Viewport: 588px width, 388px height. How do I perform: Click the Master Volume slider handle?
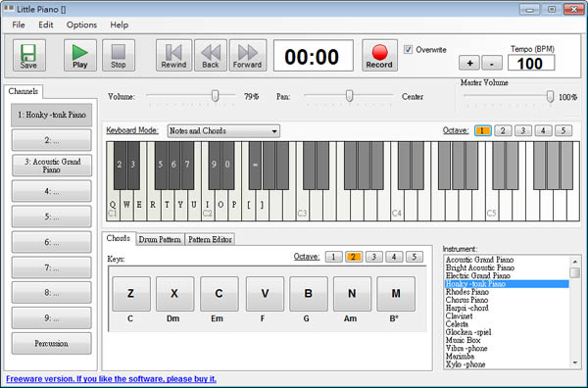[550, 96]
